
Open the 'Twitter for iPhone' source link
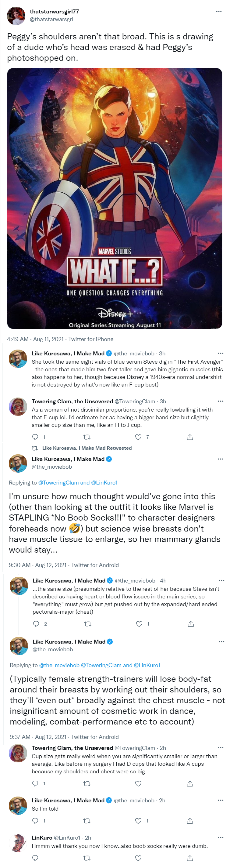[91, 339]
